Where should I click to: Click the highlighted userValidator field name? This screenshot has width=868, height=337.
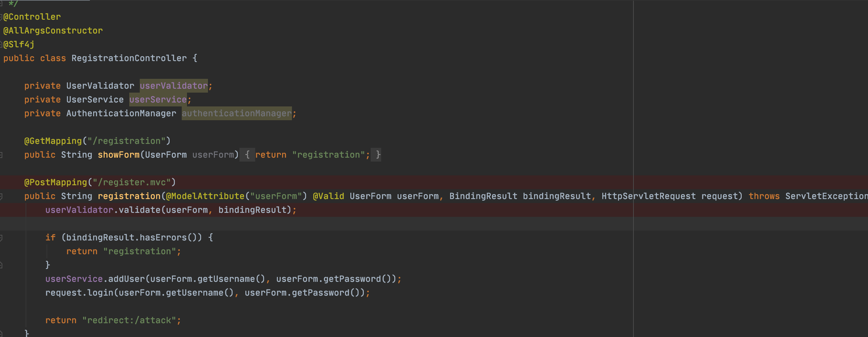pos(174,86)
